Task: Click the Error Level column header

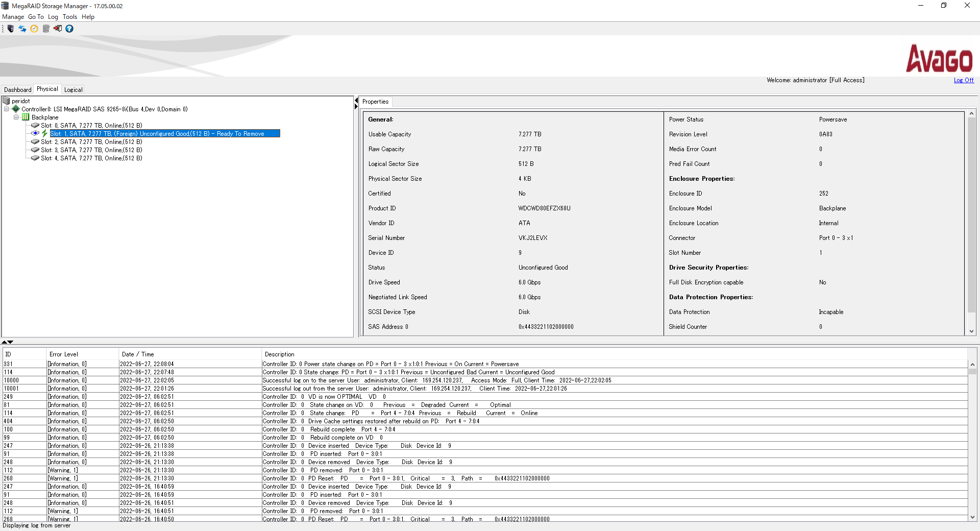Action: point(83,354)
